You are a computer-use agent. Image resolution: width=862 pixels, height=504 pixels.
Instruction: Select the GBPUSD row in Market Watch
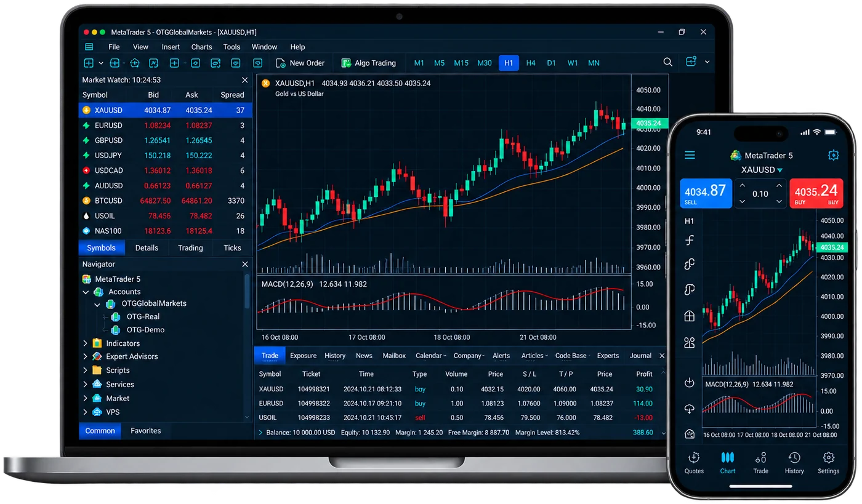tap(166, 140)
